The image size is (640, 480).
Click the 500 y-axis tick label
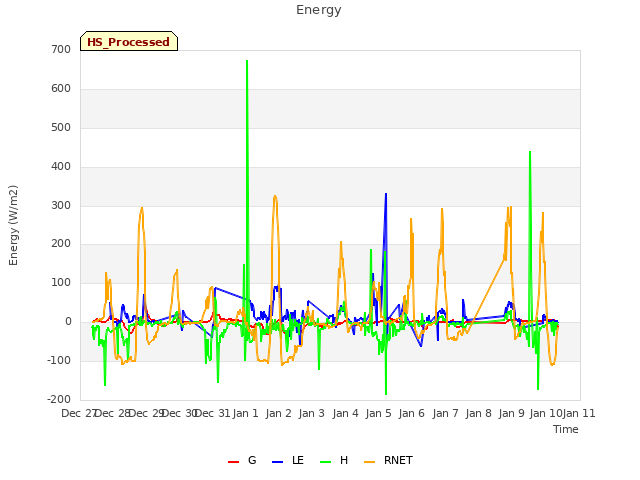pyautogui.click(x=61, y=127)
